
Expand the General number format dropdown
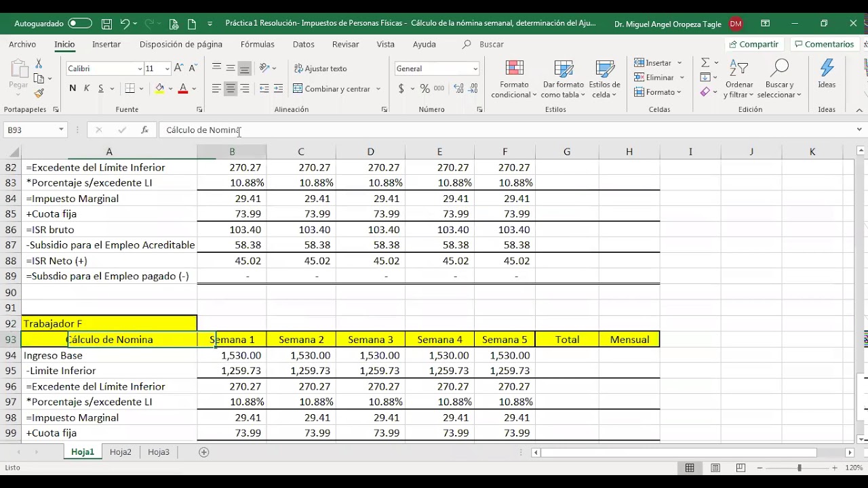[x=475, y=68]
